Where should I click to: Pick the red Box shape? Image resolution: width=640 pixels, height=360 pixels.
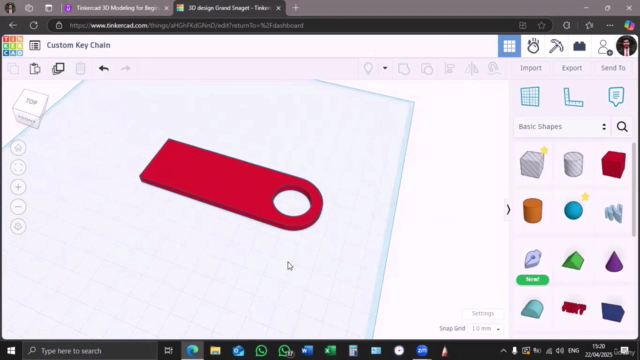[613, 164]
